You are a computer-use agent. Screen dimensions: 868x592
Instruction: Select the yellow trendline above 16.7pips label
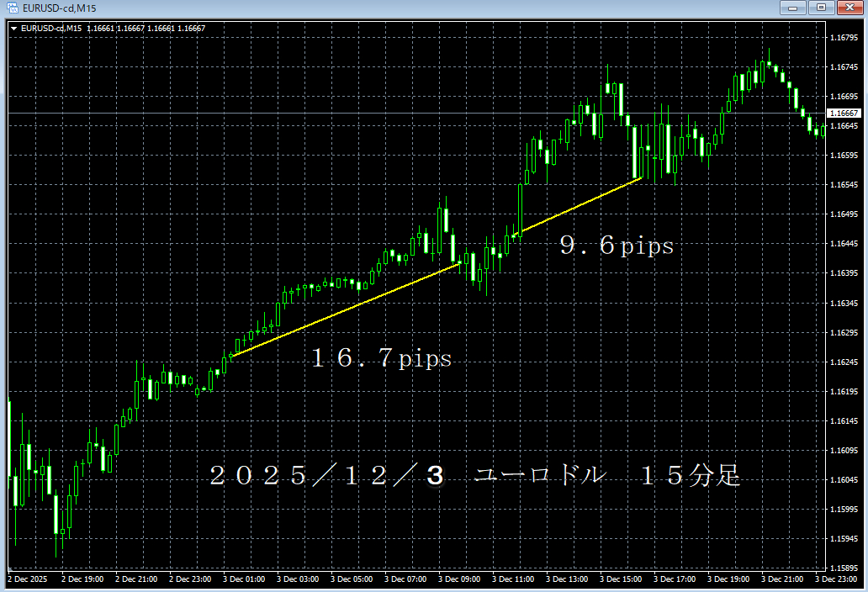click(346, 309)
